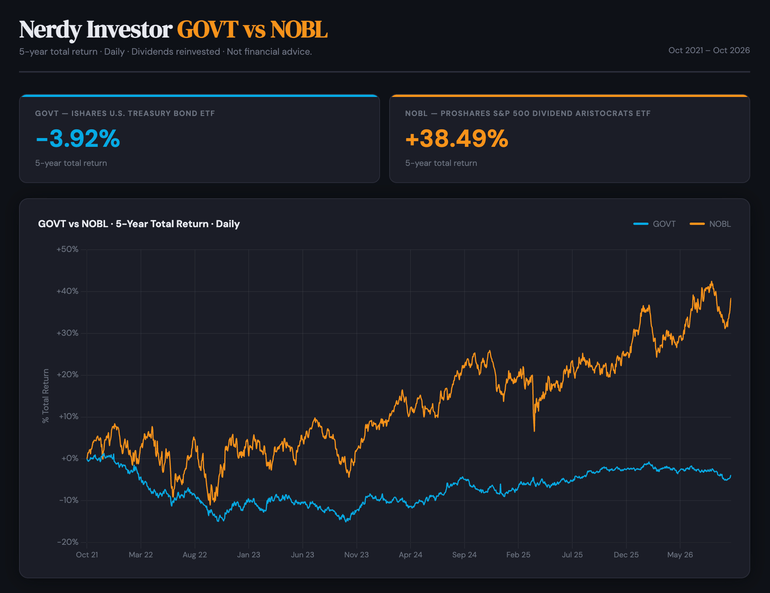
Task: Click the orange NOBL legend line swatch
Action: (697, 224)
